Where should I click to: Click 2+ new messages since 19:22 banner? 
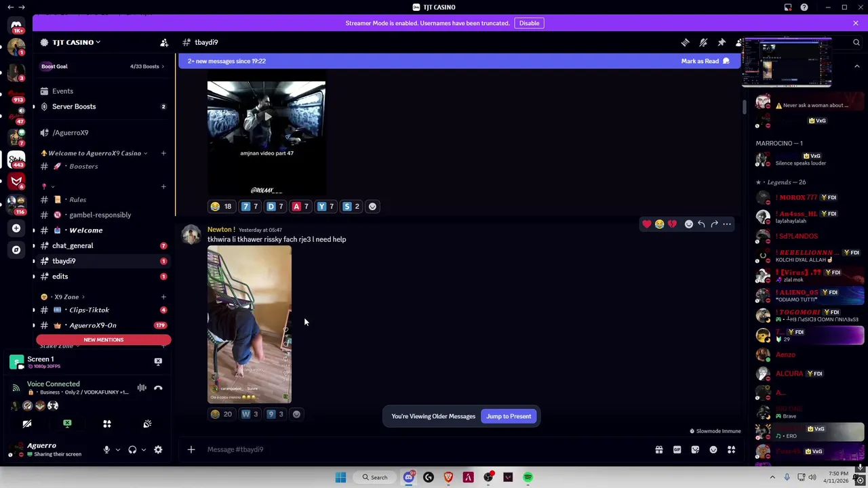click(x=226, y=61)
